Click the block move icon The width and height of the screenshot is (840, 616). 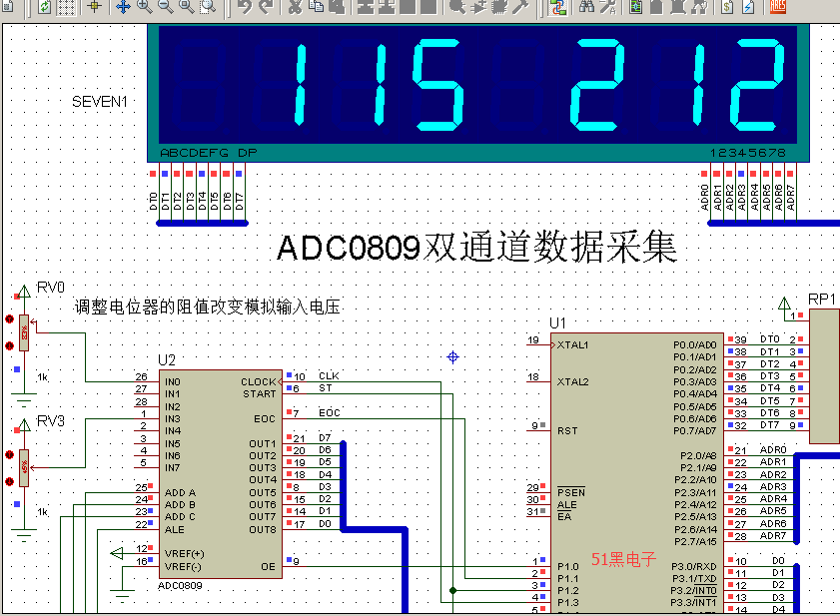[x=387, y=7]
